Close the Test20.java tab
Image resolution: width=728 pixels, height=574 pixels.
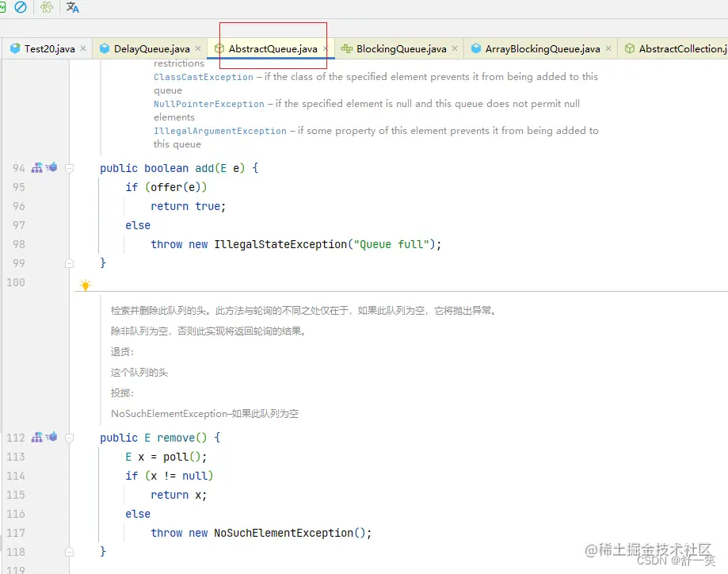tap(83, 48)
